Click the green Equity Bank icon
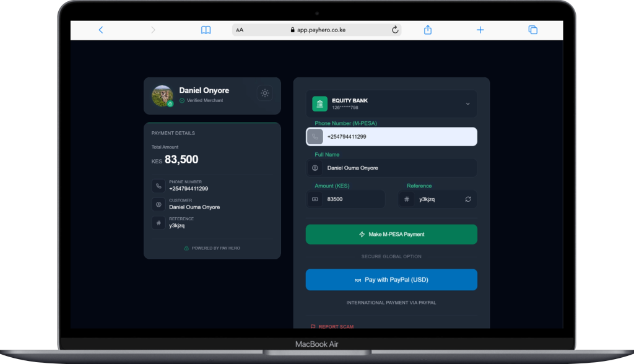The height and width of the screenshot is (364, 634). click(319, 103)
